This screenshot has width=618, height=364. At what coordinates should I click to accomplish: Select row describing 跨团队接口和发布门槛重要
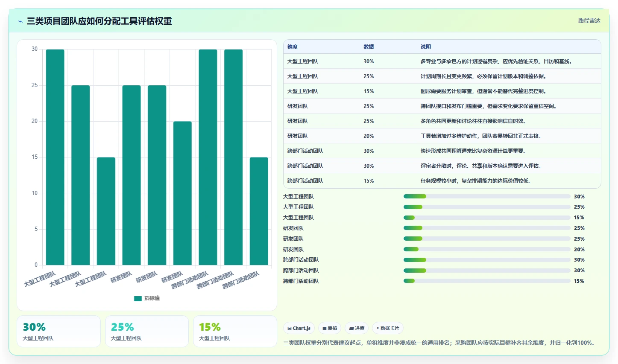pyautogui.click(x=442, y=106)
